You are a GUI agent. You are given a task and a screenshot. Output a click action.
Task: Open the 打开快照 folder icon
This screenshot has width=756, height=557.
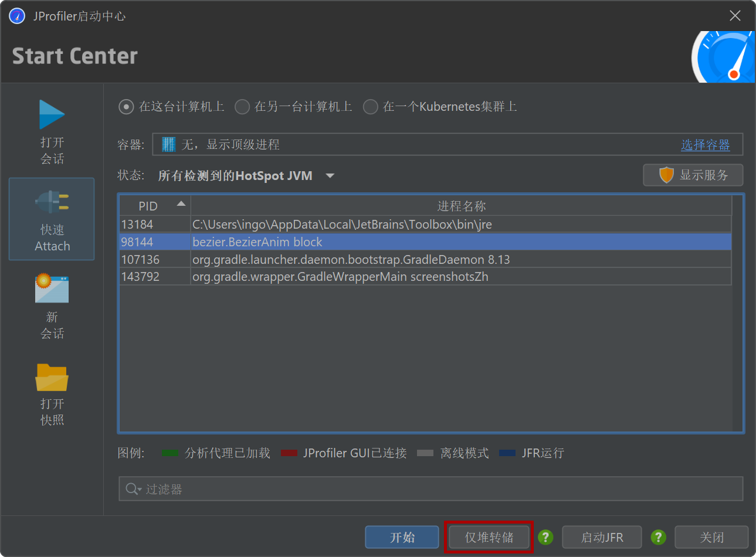pyautogui.click(x=52, y=377)
